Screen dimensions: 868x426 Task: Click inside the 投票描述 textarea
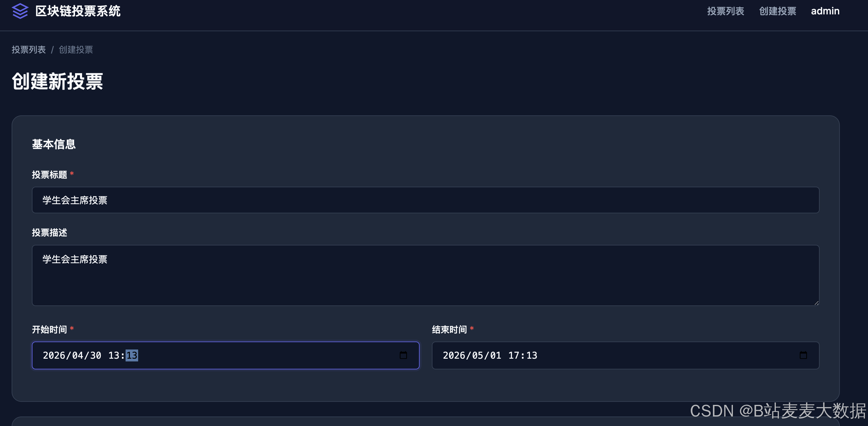pos(425,275)
